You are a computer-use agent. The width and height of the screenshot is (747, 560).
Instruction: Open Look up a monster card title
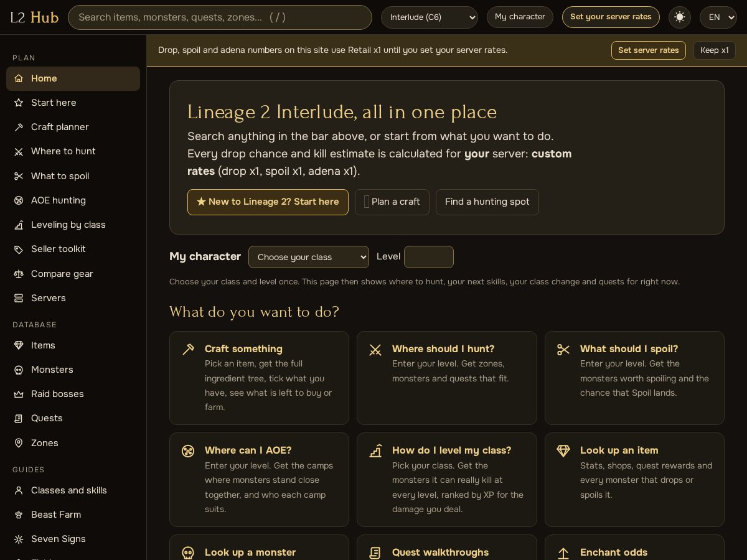coord(250,553)
